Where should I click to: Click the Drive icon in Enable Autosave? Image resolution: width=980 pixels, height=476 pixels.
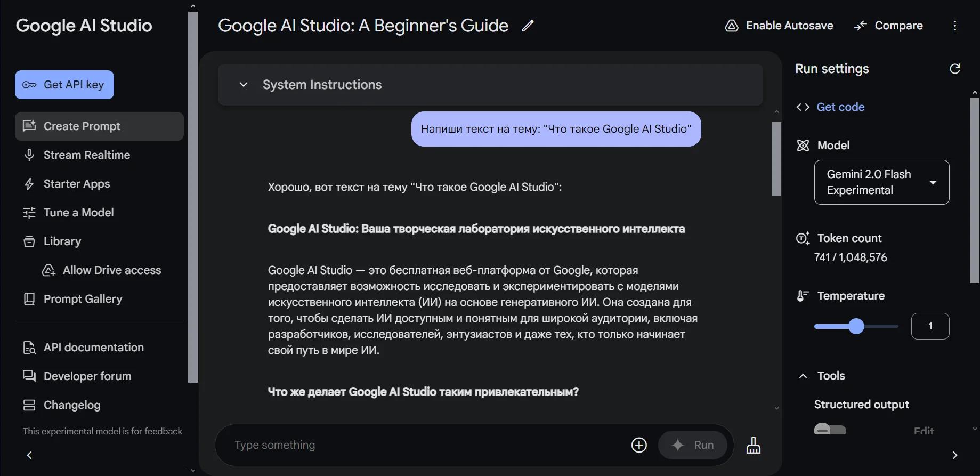point(732,26)
